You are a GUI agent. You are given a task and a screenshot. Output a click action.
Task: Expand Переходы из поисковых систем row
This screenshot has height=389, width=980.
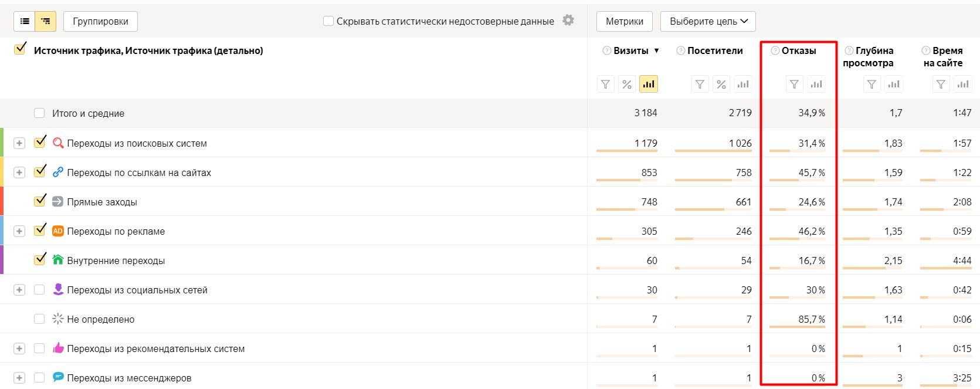click(x=19, y=143)
